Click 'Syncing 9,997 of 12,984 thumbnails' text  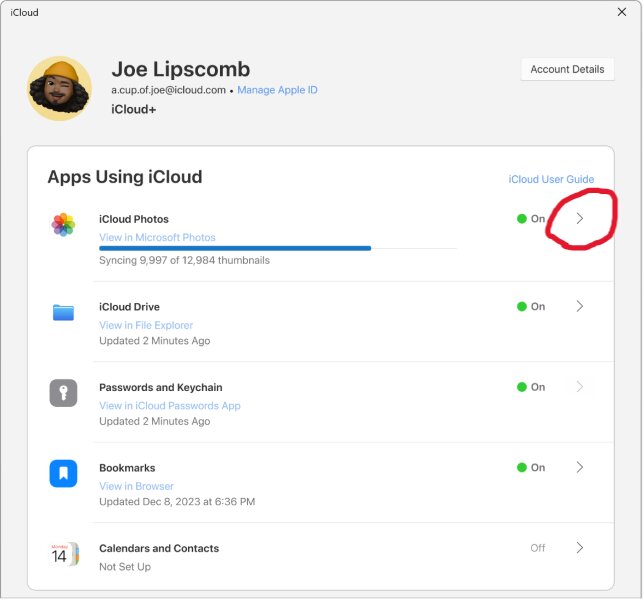click(184, 260)
